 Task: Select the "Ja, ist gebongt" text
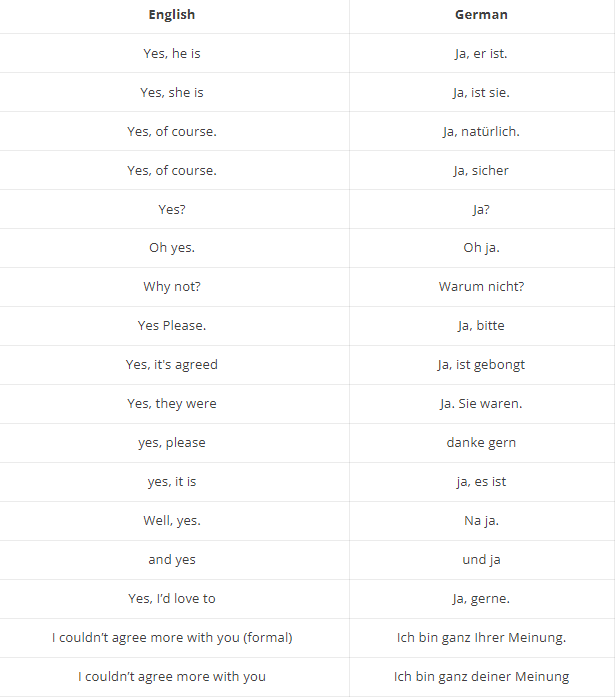coord(481,365)
